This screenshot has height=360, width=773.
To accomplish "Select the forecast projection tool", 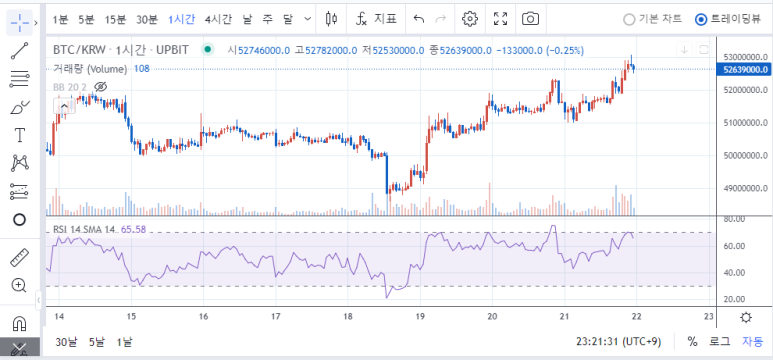I will pos(19,191).
